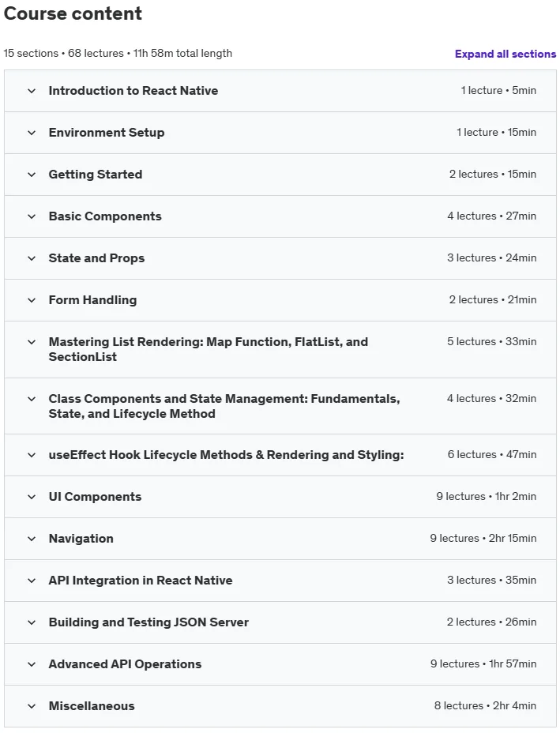
Task: Open the Basic Components section arrow
Action: click(32, 216)
